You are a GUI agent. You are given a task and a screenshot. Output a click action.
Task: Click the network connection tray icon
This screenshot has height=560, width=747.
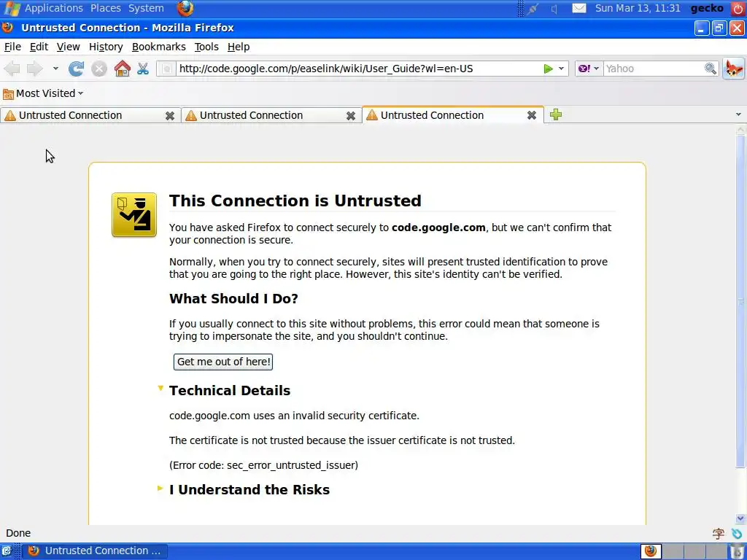point(533,9)
